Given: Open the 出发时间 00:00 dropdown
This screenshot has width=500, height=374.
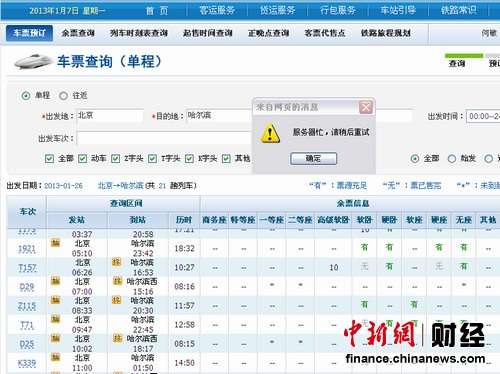Looking at the screenshot, I should tap(483, 116).
